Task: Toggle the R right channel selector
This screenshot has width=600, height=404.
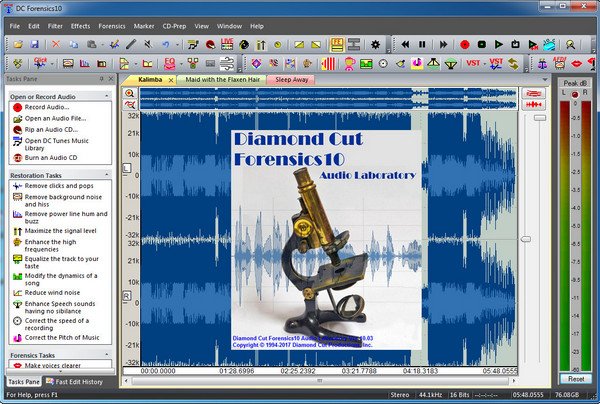Action: click(127, 296)
